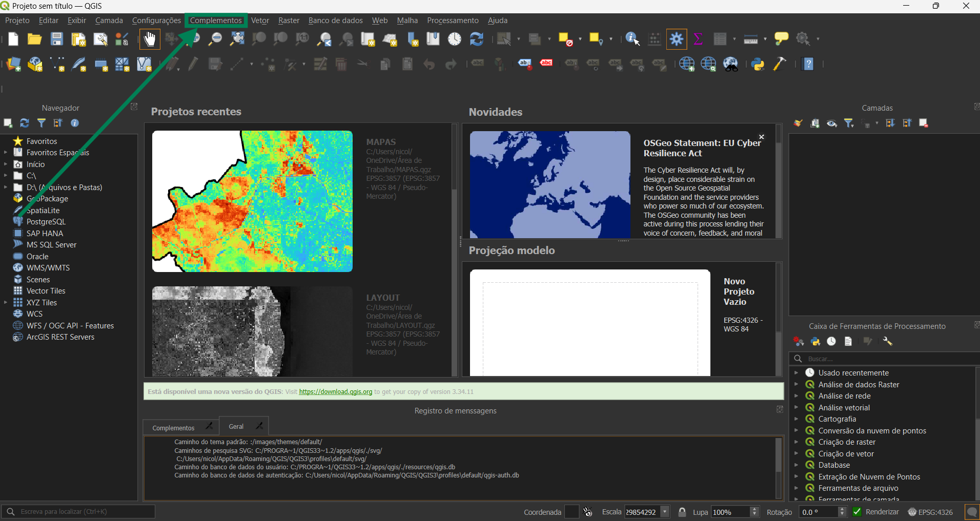Click the New Project icon
Image resolution: width=980 pixels, height=521 pixels.
[13, 39]
